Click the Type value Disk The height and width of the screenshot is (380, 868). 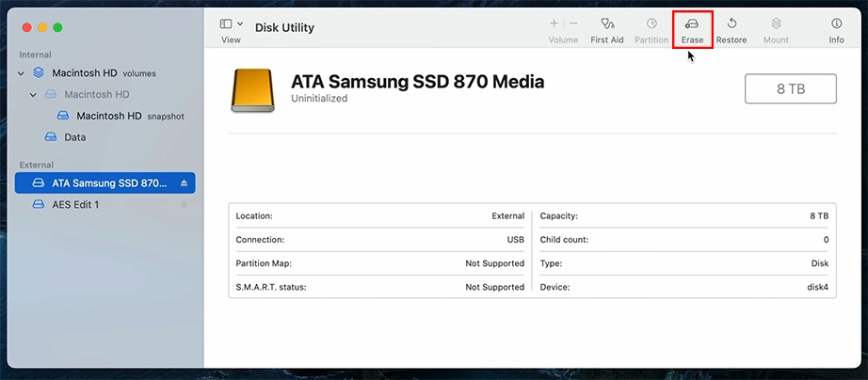point(820,263)
